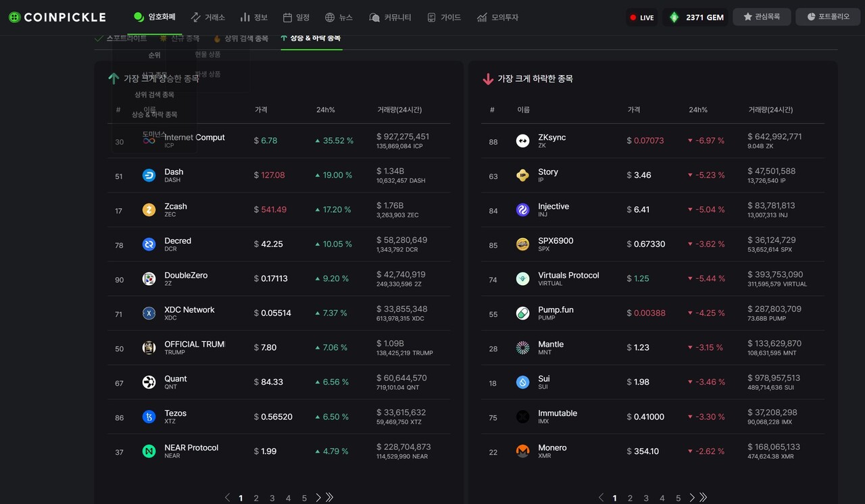The height and width of the screenshot is (504, 865).
Task: Open the 거래소 navigation menu
Action: (x=208, y=18)
